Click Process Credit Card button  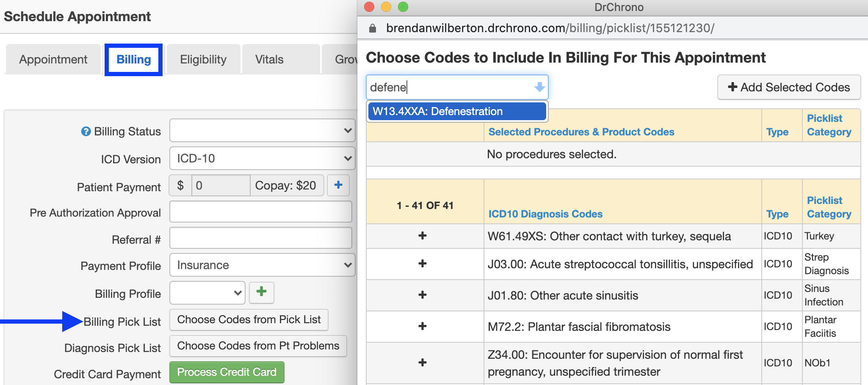[227, 372]
